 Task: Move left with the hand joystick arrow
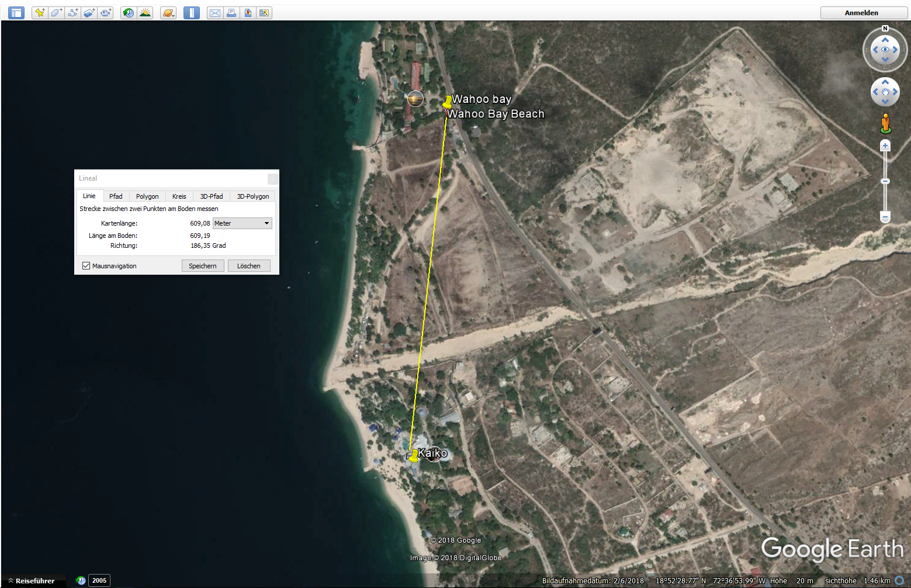coord(875,92)
